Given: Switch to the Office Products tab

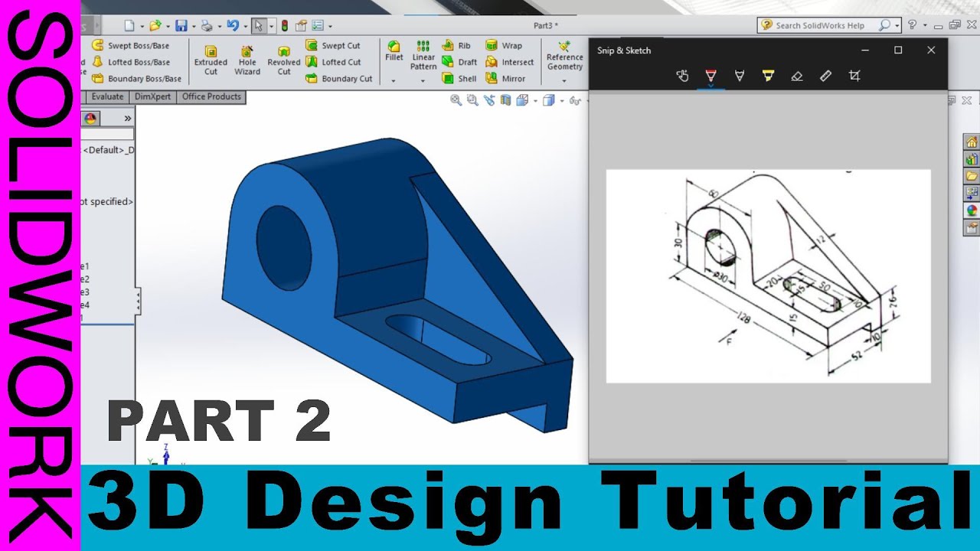Looking at the screenshot, I should tap(211, 97).
